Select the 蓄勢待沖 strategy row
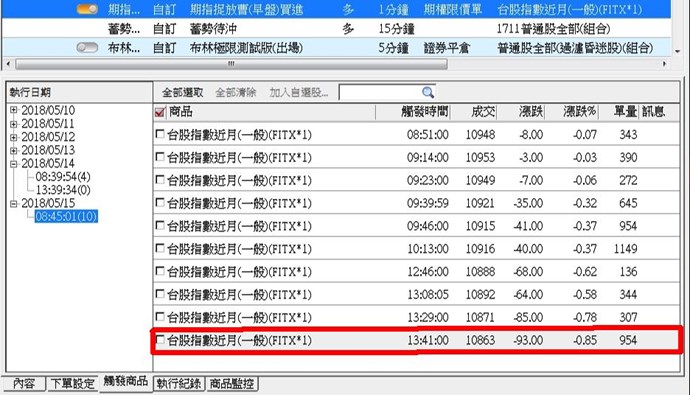The width and height of the screenshot is (690, 395). point(336,29)
